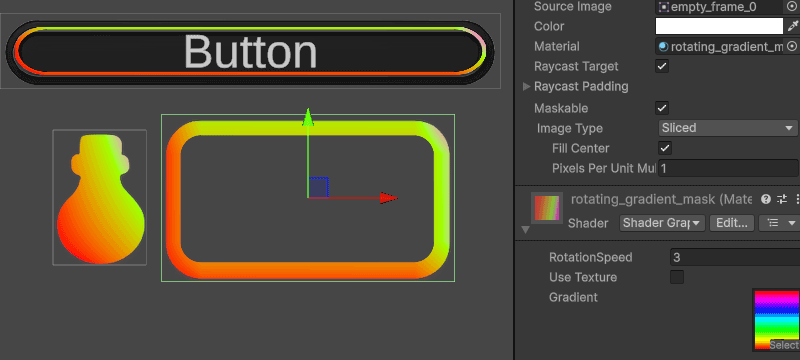Disable the Maskable checkbox
The height and width of the screenshot is (360, 800).
[x=662, y=108]
